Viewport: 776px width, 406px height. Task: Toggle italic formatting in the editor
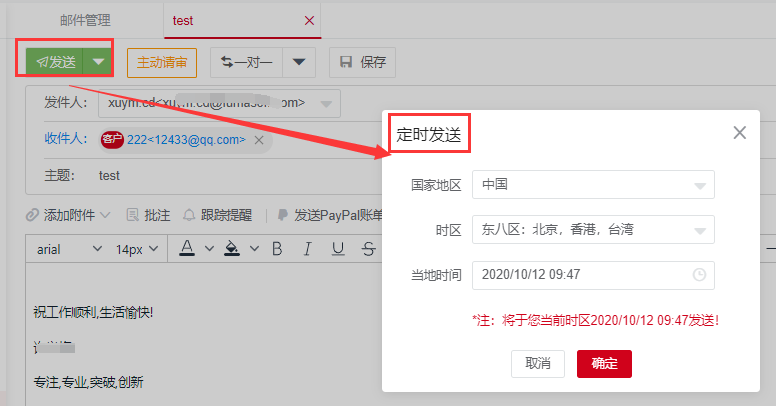tap(308, 248)
